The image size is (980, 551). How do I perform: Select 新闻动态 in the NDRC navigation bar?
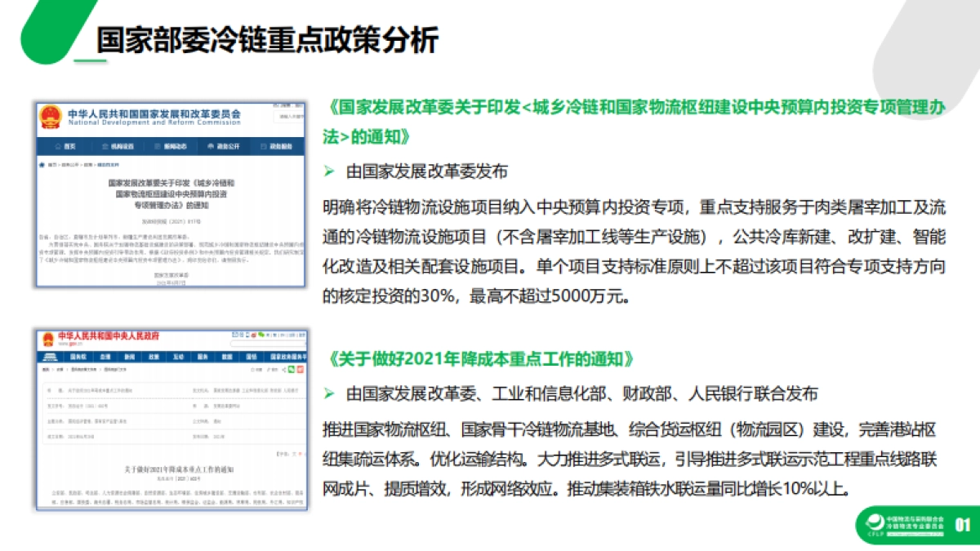[x=171, y=146]
